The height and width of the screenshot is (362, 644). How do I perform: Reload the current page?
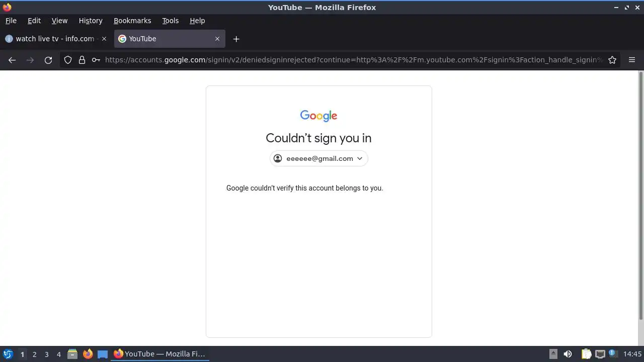[x=48, y=60]
